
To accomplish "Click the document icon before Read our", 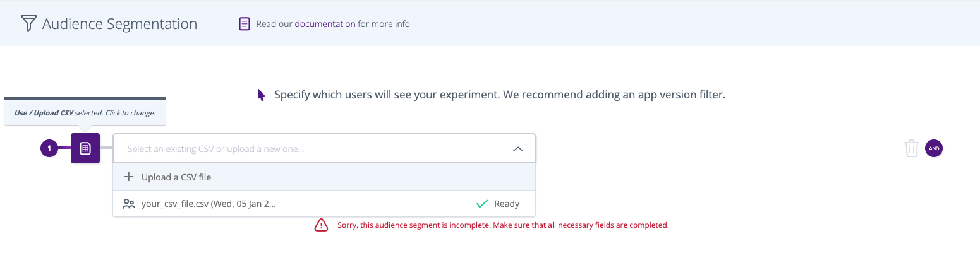I will [x=245, y=24].
